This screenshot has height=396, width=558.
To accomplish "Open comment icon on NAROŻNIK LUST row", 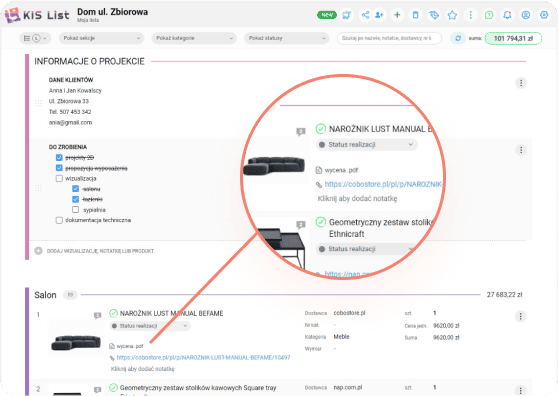I will [x=98, y=315].
